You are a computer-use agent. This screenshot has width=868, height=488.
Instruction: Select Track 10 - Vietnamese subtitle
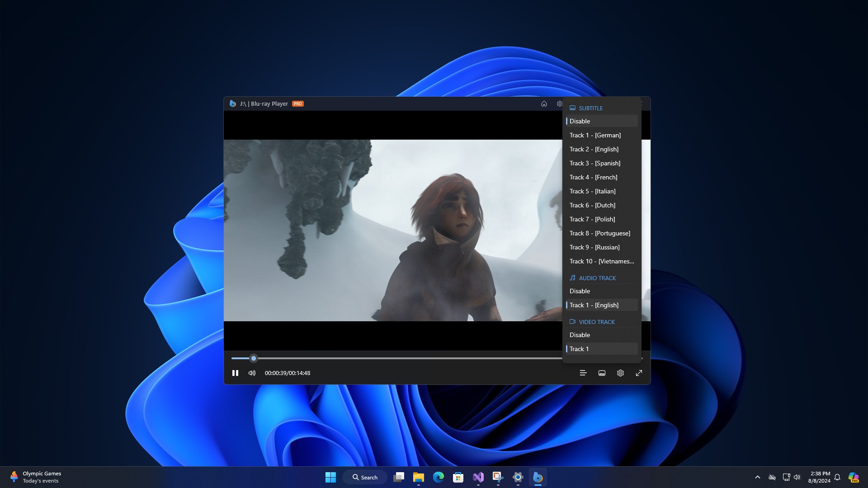click(601, 261)
